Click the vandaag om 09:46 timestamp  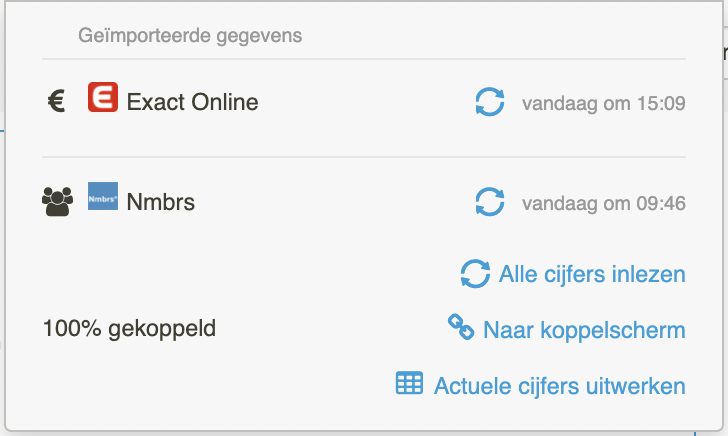604,203
